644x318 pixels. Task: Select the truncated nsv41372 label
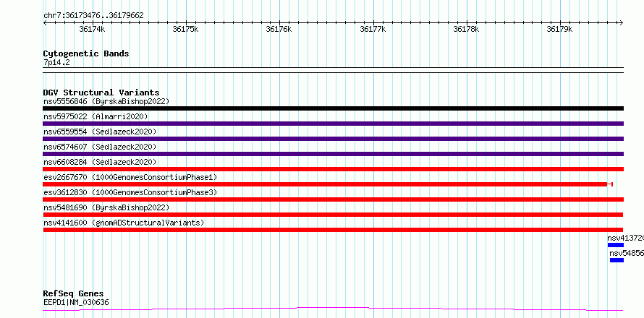point(625,238)
